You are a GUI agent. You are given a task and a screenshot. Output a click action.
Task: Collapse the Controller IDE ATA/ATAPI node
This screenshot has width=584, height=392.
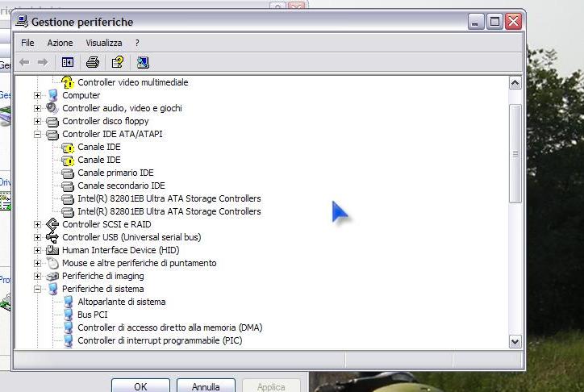click(37, 135)
